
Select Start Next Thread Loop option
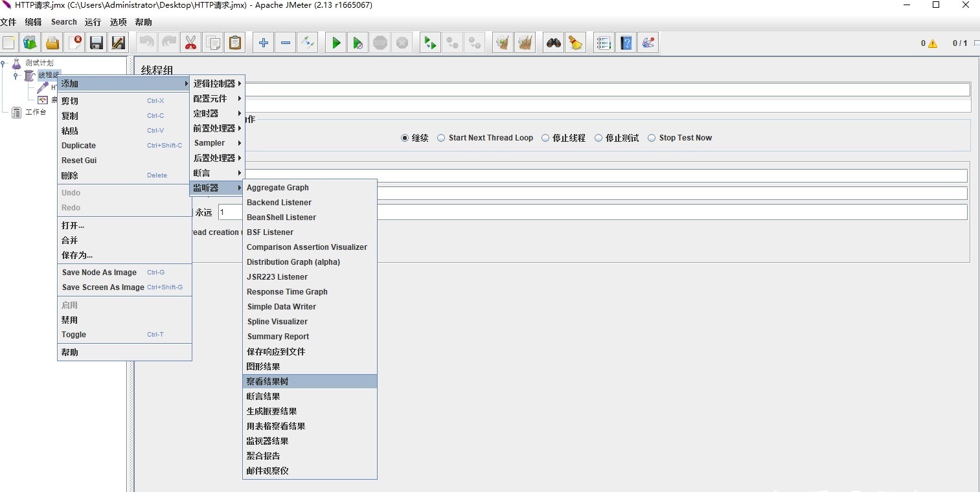(441, 138)
